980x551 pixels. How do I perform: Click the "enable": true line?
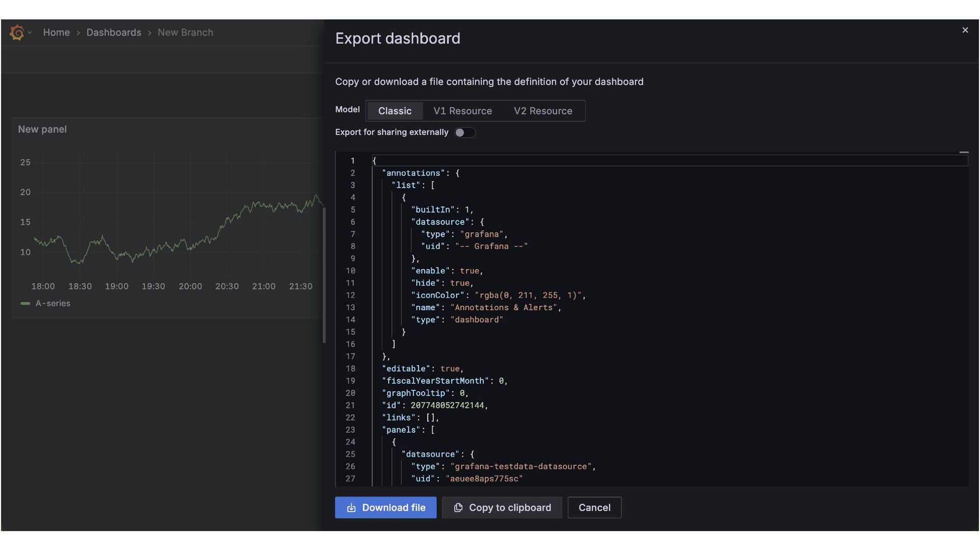pyautogui.click(x=447, y=271)
